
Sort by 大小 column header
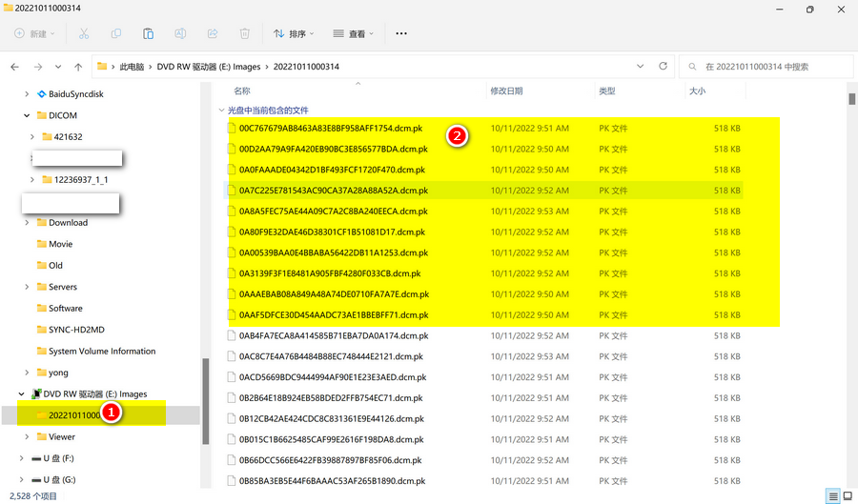click(x=697, y=91)
